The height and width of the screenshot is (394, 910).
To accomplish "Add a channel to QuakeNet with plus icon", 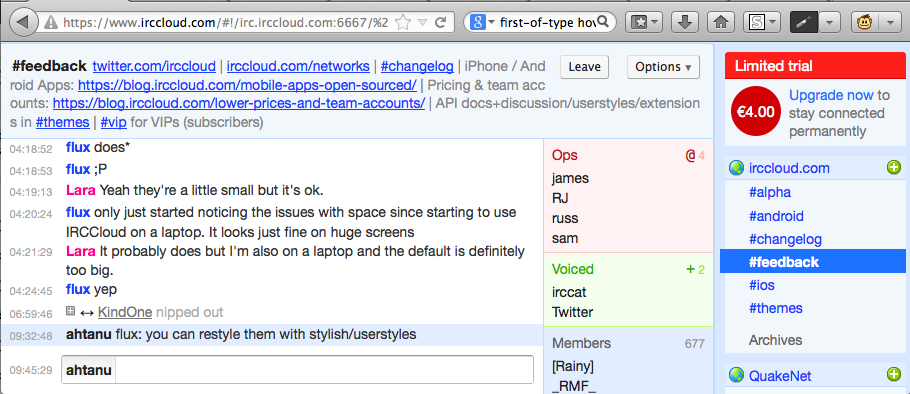I will click(x=894, y=375).
